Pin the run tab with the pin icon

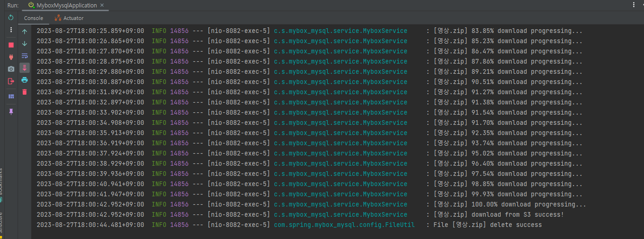[x=11, y=111]
